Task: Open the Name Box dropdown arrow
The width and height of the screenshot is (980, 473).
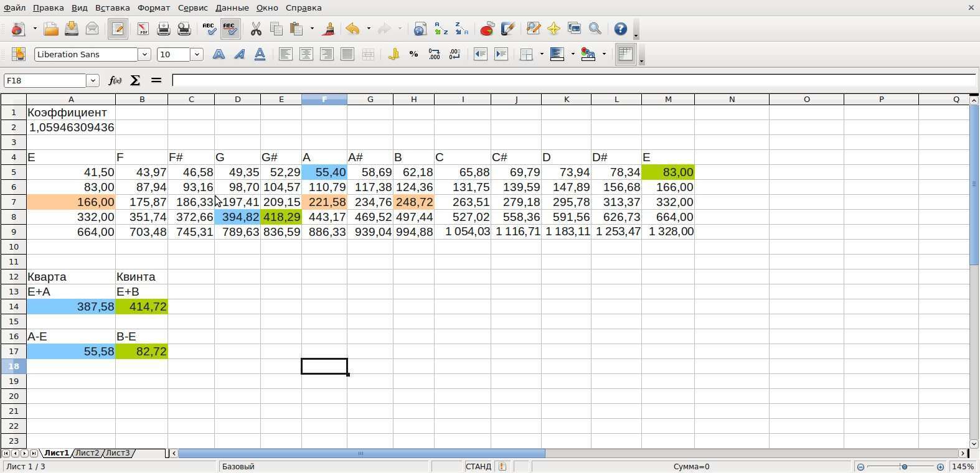Action: pyautogui.click(x=93, y=80)
